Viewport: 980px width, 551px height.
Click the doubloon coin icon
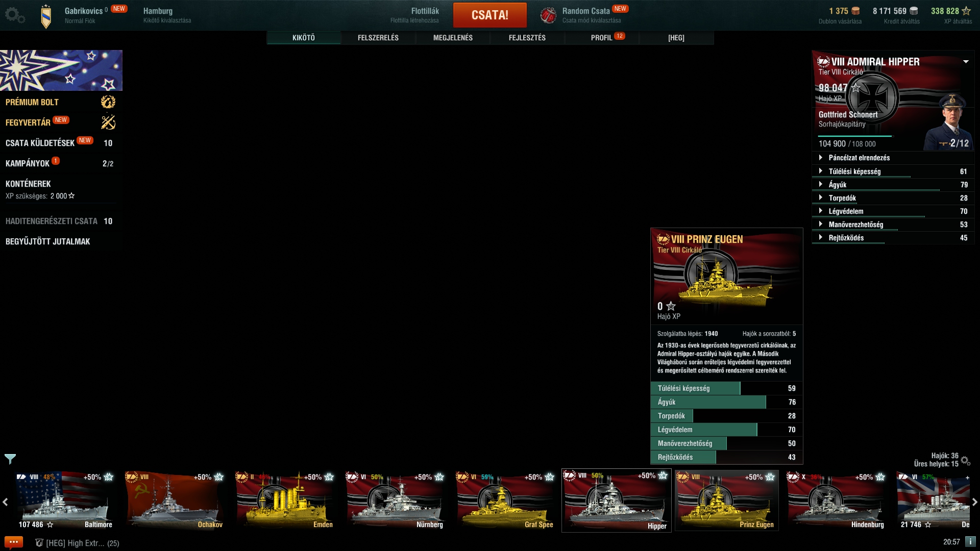(856, 11)
